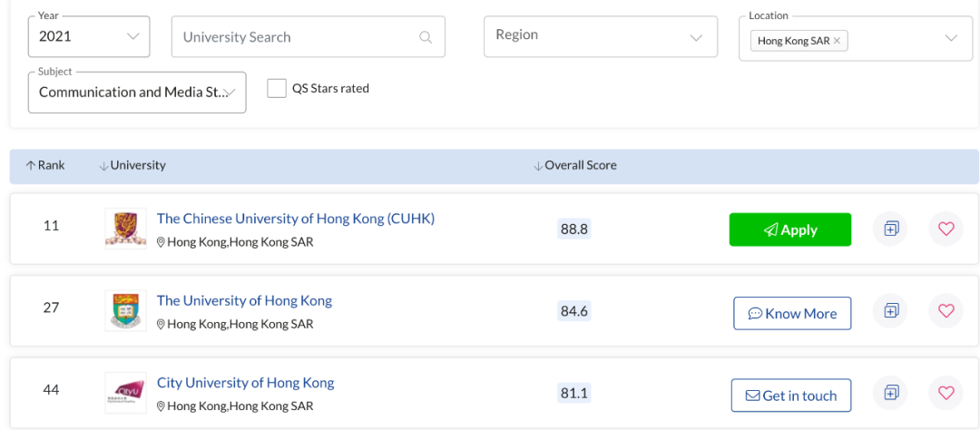Sort by Overall Score column header

(574, 166)
